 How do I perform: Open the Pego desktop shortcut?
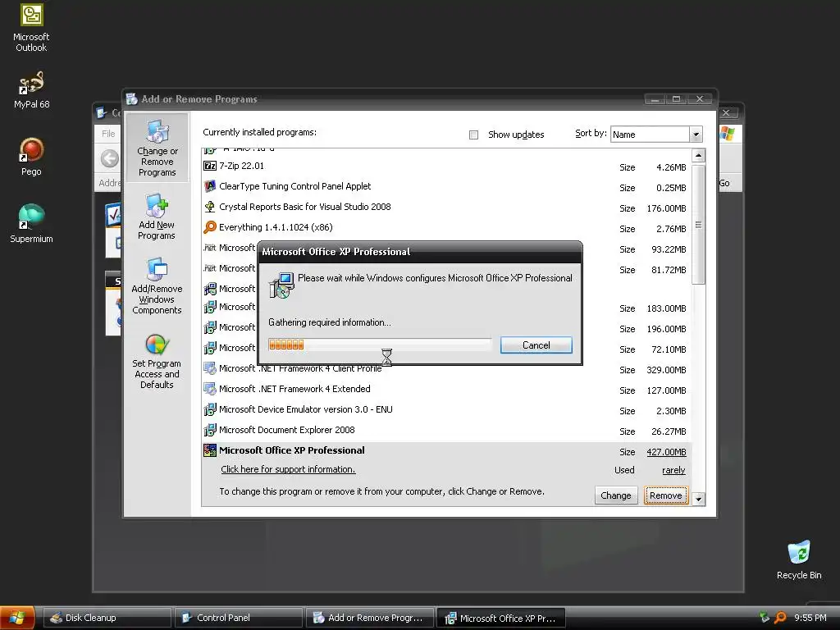[x=31, y=157]
